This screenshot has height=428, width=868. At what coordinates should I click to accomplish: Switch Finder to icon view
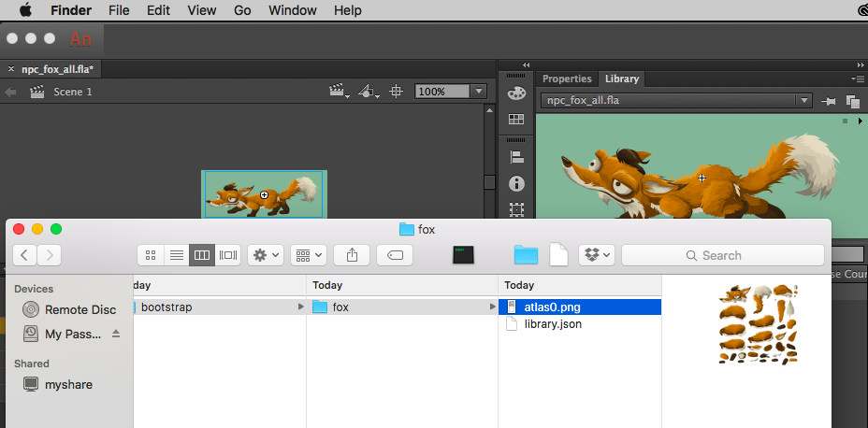click(151, 255)
